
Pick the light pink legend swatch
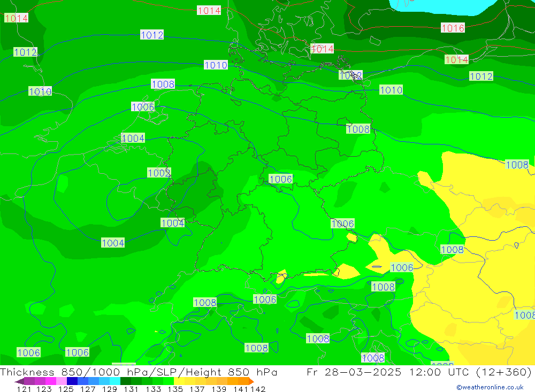62,381
